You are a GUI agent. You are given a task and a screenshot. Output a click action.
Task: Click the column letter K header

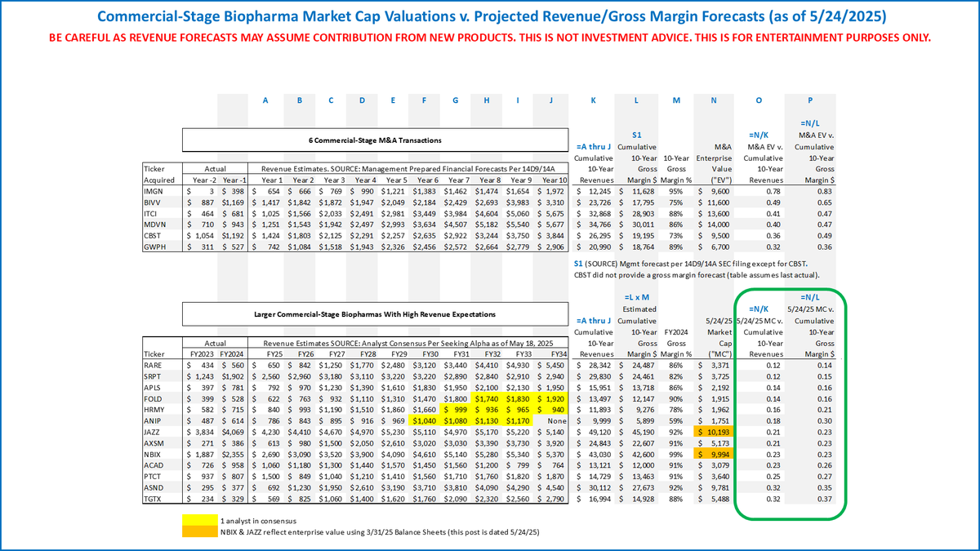(592, 100)
